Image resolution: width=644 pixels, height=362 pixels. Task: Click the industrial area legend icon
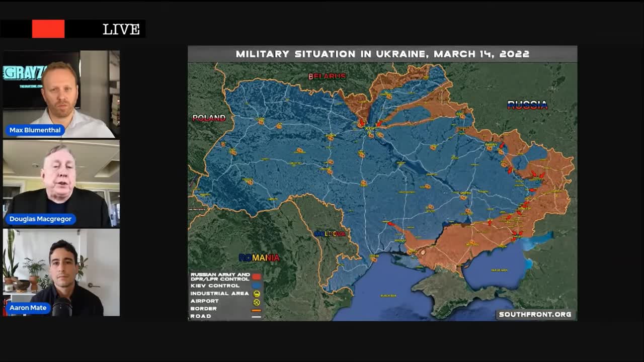point(257,294)
